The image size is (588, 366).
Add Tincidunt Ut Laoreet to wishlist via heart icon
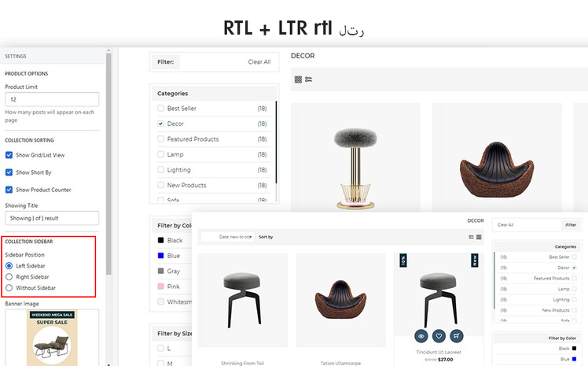(439, 336)
